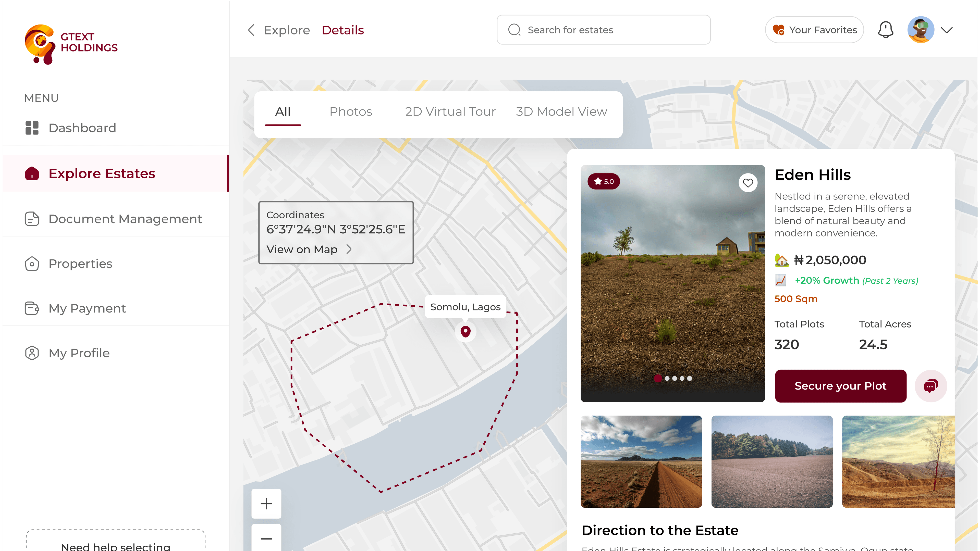Screen dimensions: 980x551
Task: Switch to 3D Model View tab
Action: click(561, 111)
